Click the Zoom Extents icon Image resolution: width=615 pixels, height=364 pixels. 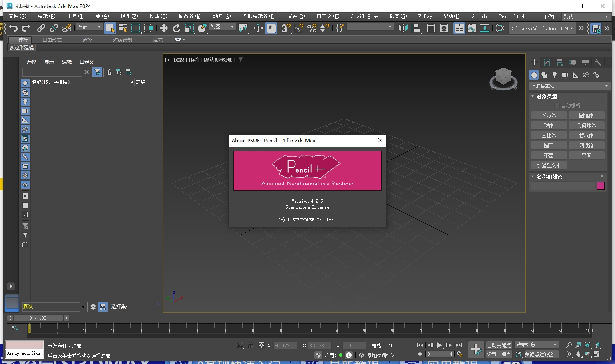[587, 345]
